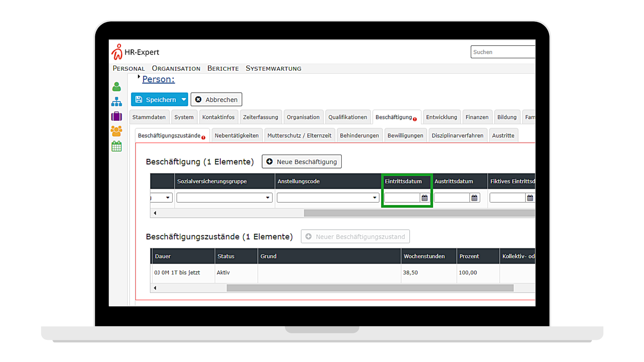Open the Speichern dropdown arrow

click(x=184, y=100)
